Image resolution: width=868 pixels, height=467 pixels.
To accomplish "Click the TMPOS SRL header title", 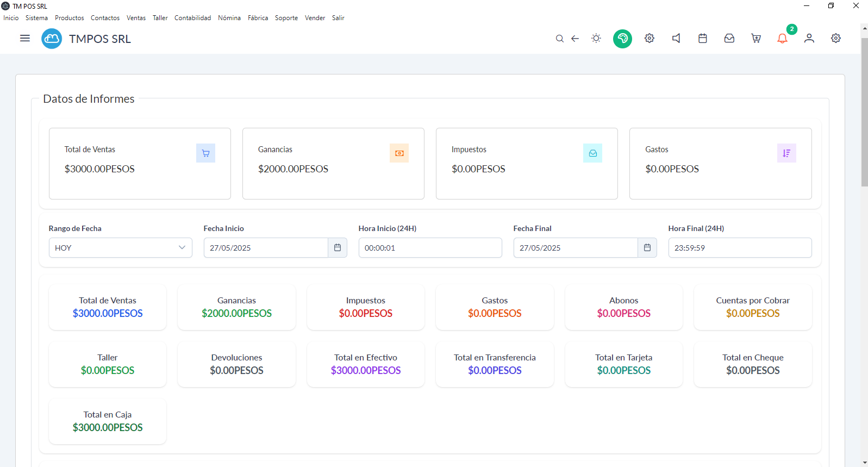I will click(x=100, y=39).
